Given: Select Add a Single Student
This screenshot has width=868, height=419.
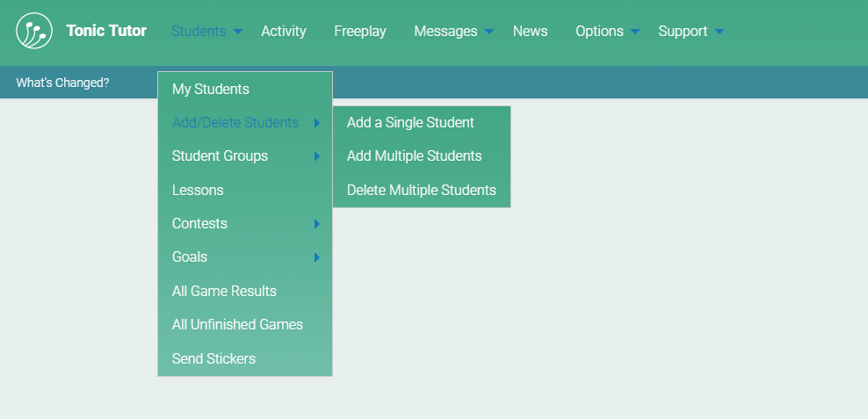Looking at the screenshot, I should (x=410, y=123).
